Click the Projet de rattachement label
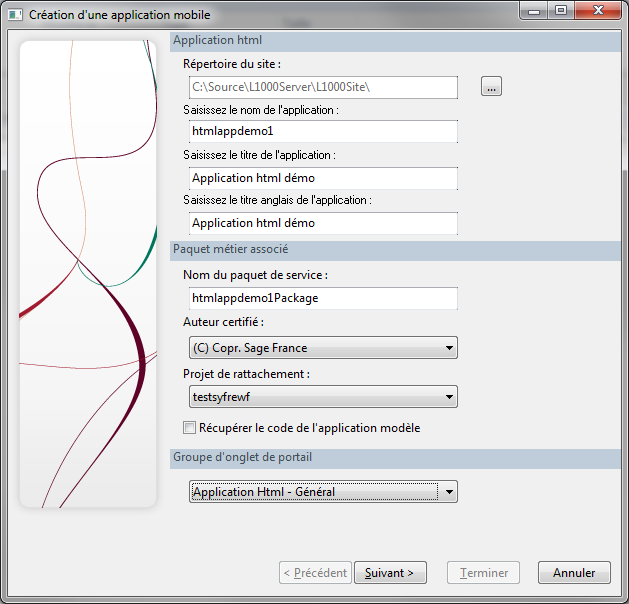 [246, 374]
